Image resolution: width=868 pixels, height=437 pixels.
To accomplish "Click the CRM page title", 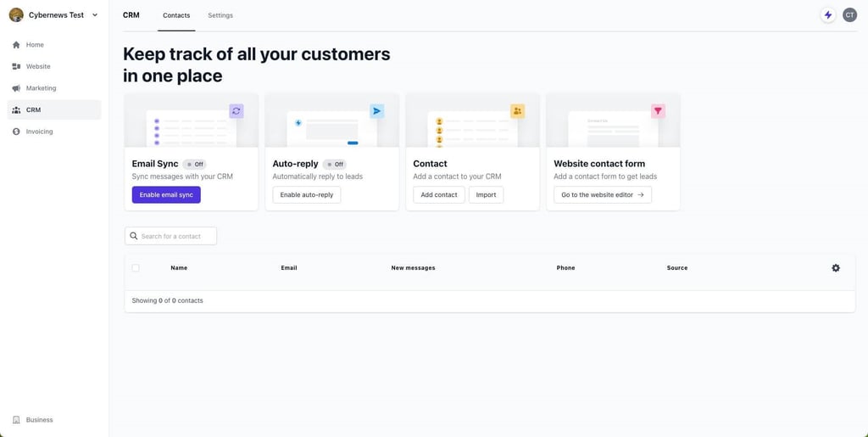I will [x=131, y=15].
